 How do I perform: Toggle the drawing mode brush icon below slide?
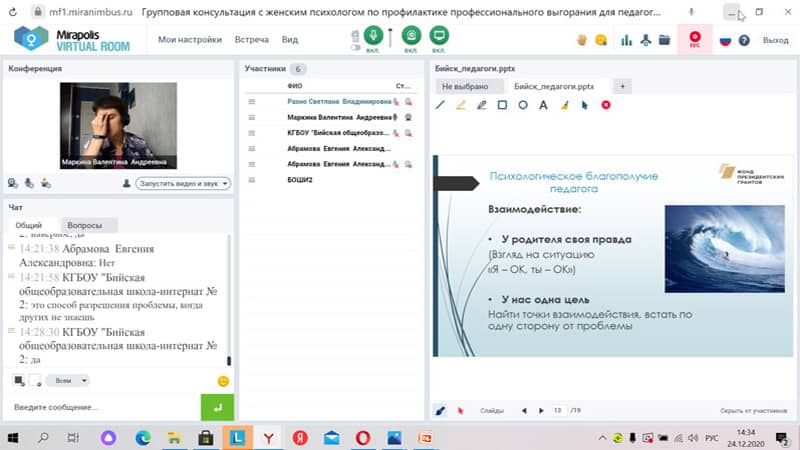tap(440, 410)
